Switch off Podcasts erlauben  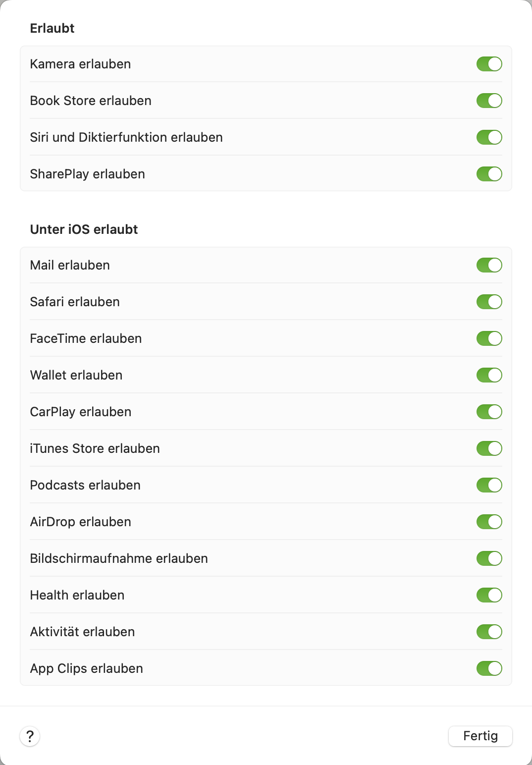(x=489, y=485)
